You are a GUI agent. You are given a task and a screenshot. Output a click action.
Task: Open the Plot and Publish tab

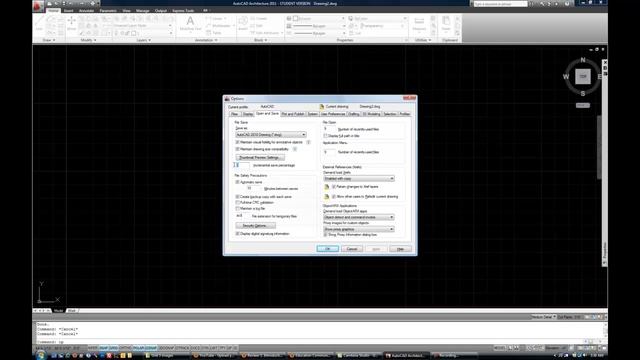(293, 114)
